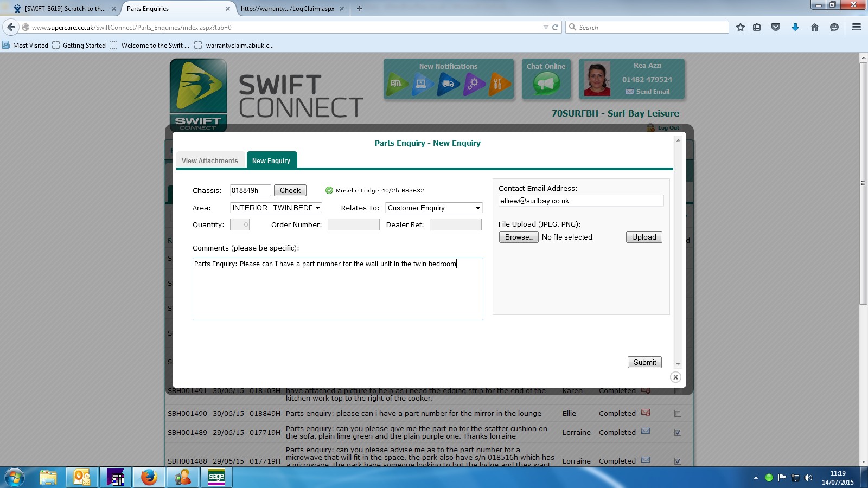Click mail icon in SBH001490 row

(646, 413)
